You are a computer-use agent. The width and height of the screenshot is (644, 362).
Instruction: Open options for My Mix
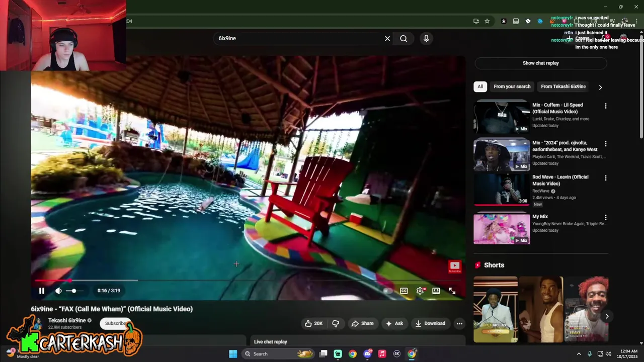(x=606, y=218)
